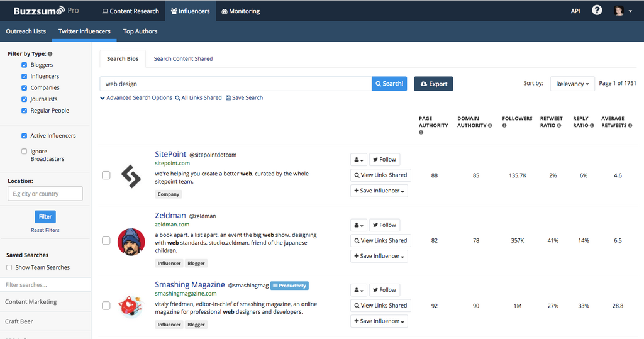
Task: Select the SitePoint result row checkbox
Action: pyautogui.click(x=106, y=175)
